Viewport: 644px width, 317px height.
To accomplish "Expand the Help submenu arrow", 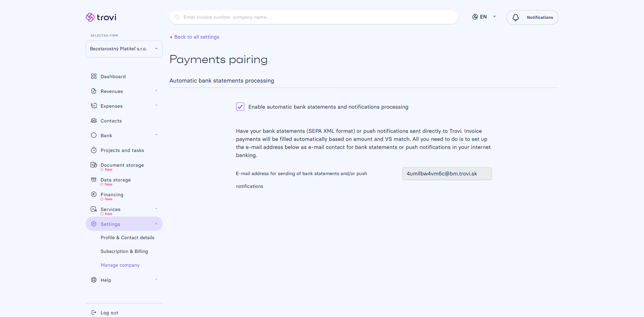I will tap(156, 280).
